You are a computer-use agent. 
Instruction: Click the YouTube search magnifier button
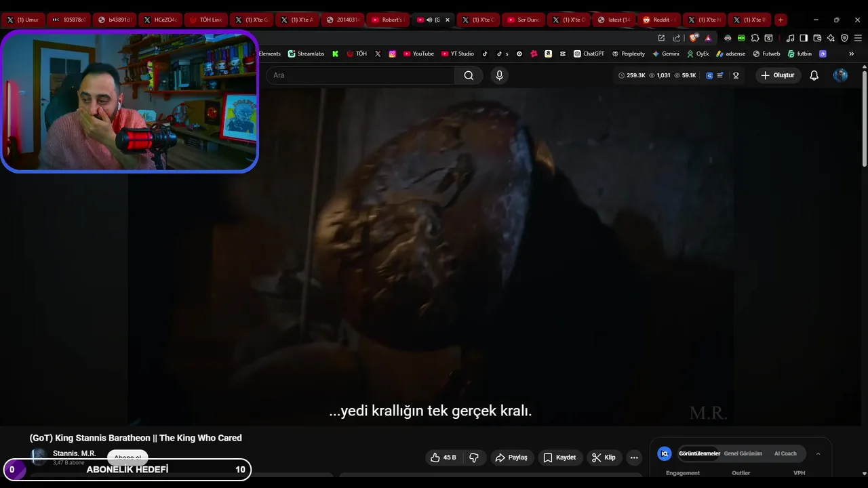(469, 75)
